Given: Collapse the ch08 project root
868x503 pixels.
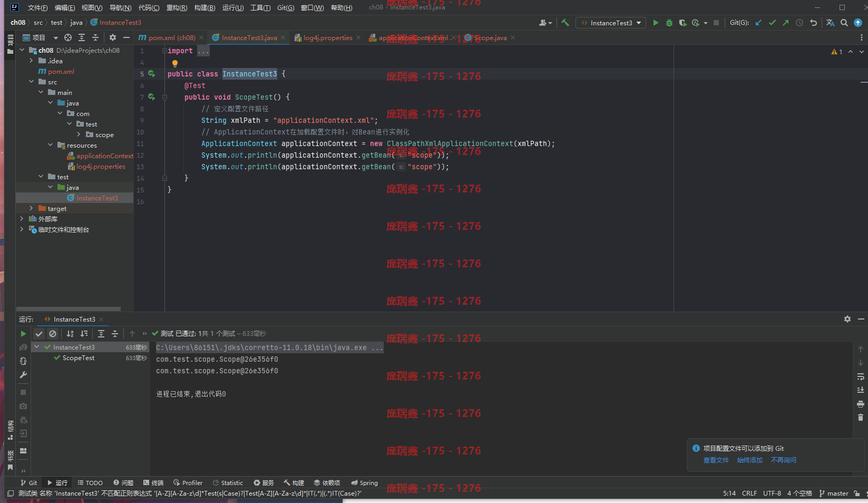Looking at the screenshot, I should (22, 50).
